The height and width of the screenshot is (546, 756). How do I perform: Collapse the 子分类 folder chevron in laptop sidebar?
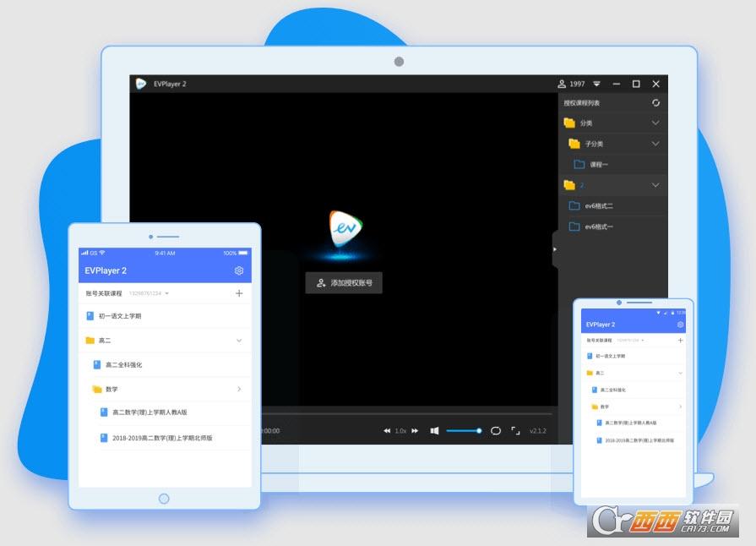pyautogui.click(x=655, y=144)
